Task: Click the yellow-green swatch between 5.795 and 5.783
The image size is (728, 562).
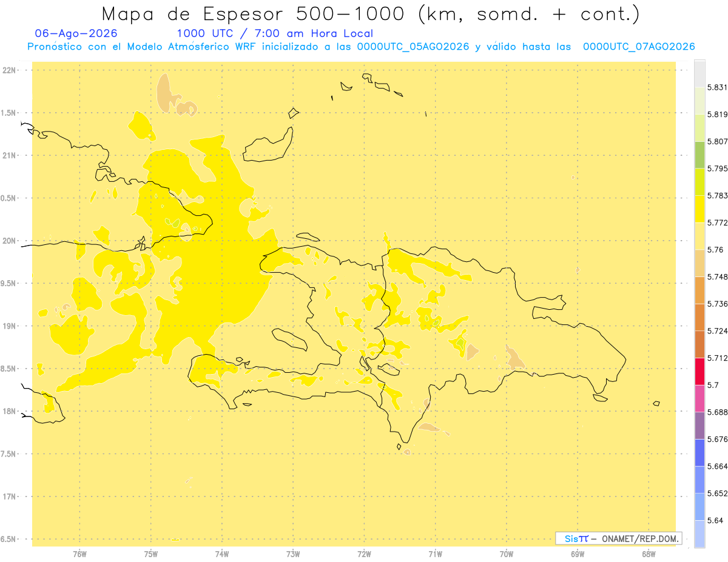Action: pyautogui.click(x=699, y=182)
